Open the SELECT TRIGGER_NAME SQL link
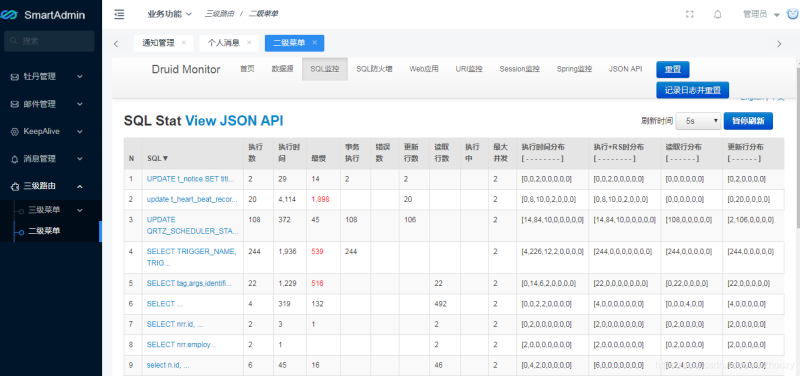The width and height of the screenshot is (800, 376). (x=191, y=257)
